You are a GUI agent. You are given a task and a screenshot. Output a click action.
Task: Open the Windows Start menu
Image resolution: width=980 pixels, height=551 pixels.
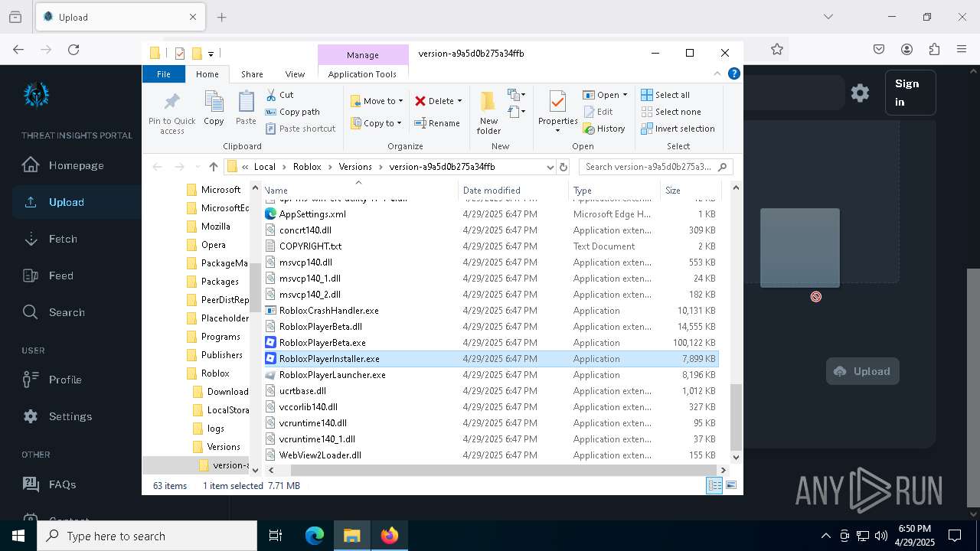click(18, 536)
